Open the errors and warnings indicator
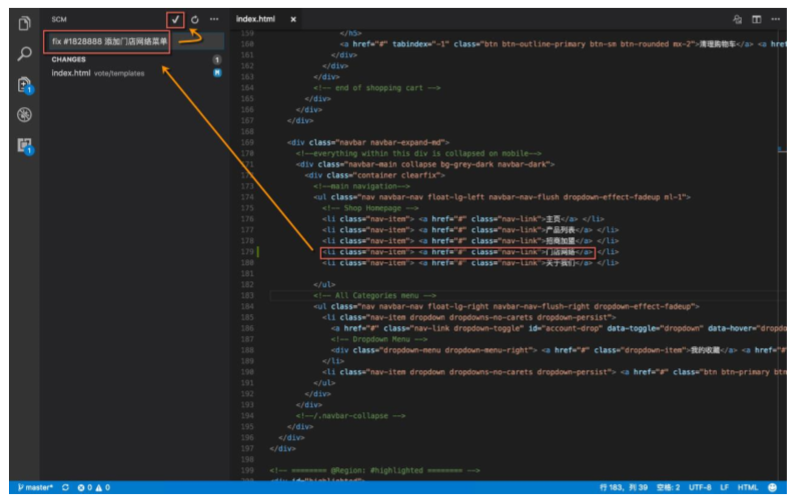787x495 pixels. (94, 487)
